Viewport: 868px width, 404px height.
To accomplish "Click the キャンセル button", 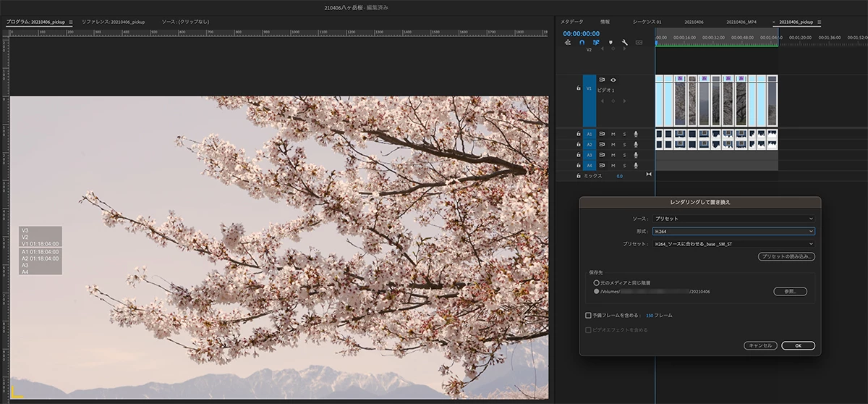I will 760,345.
